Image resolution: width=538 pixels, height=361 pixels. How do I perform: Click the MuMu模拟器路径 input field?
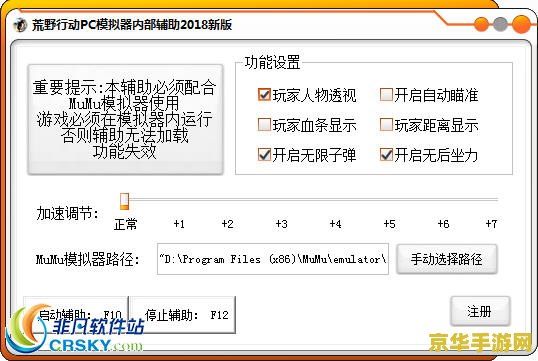[x=273, y=259]
